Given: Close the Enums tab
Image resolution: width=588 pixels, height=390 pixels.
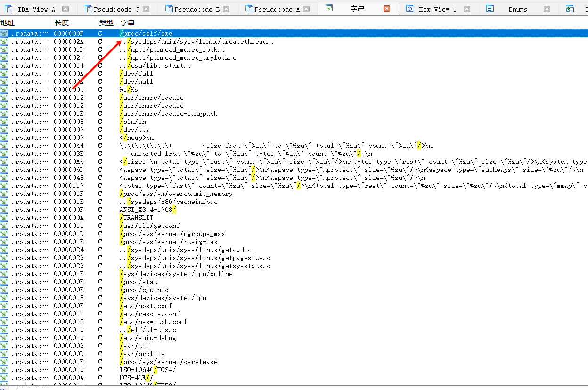Looking at the screenshot, I should coord(547,9).
